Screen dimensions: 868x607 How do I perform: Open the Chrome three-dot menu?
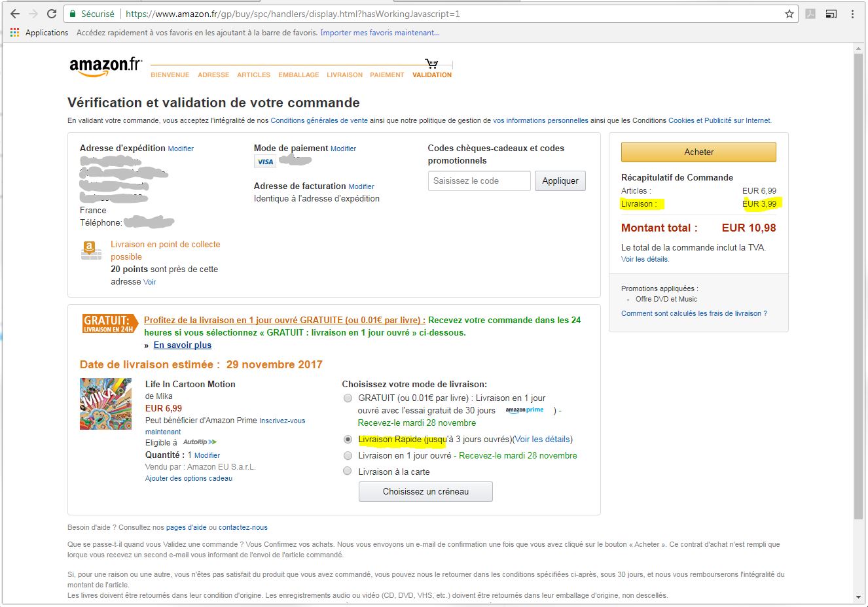[852, 14]
